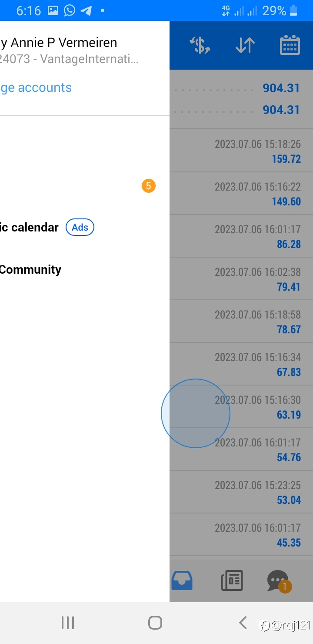The height and width of the screenshot is (644, 313).
Task: Tap the orange notification badge 5
Action: click(x=149, y=186)
